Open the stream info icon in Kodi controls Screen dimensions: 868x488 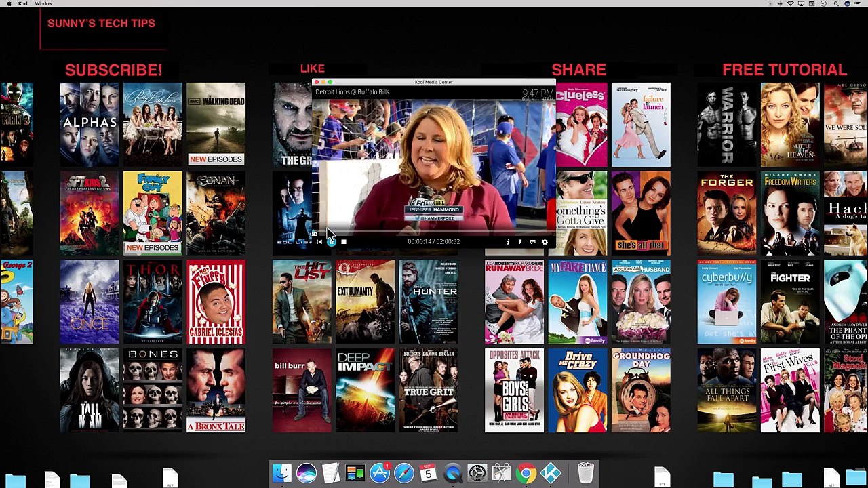508,241
